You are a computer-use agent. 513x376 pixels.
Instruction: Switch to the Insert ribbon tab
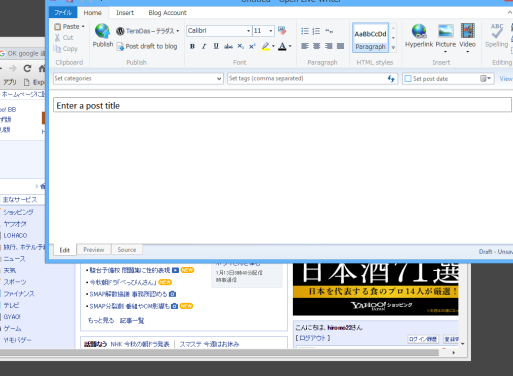(x=125, y=13)
